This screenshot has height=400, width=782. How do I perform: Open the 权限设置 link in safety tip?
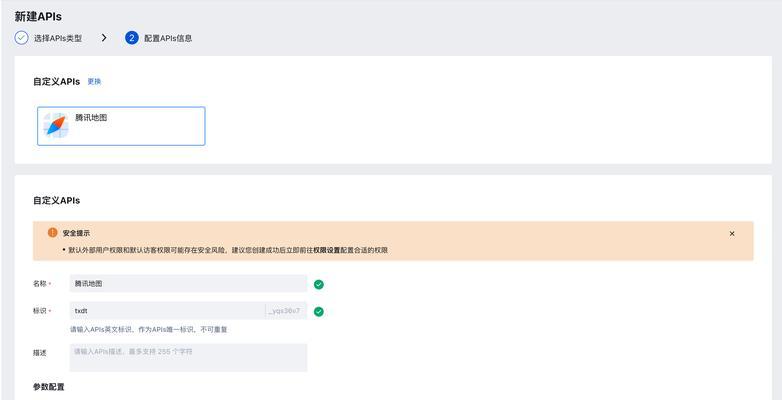pyautogui.click(x=327, y=250)
